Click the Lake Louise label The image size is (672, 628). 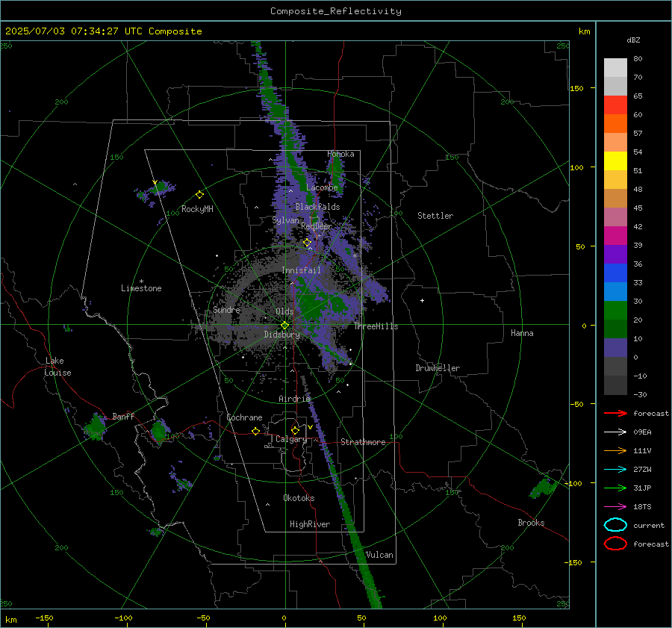tap(57, 367)
